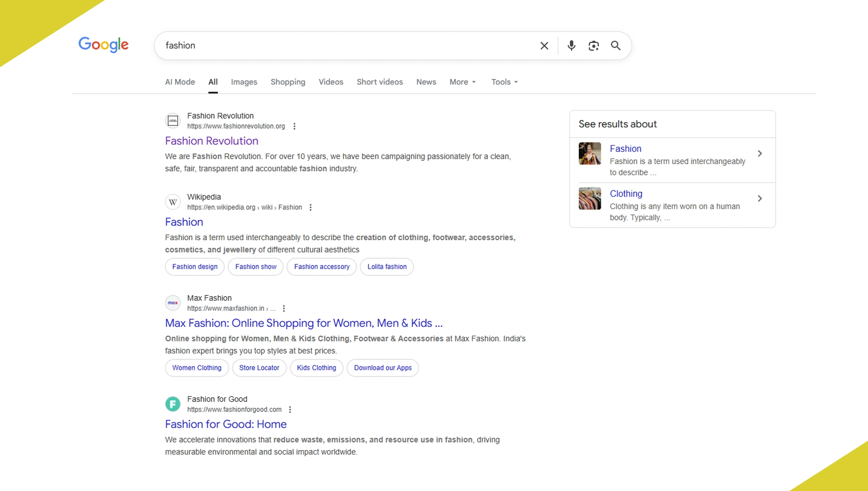Open three-dot menu for Fashion for Good
Screen dimensions: 868x491
290,410
